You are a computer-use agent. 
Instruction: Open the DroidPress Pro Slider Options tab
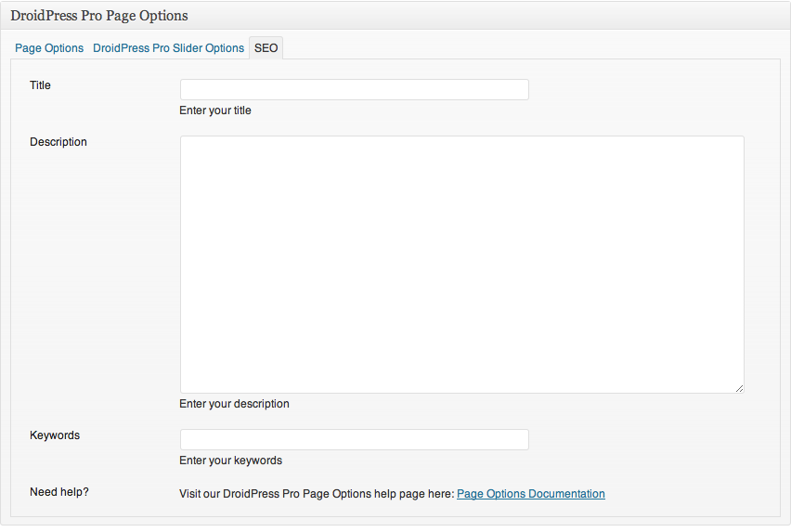click(x=168, y=48)
